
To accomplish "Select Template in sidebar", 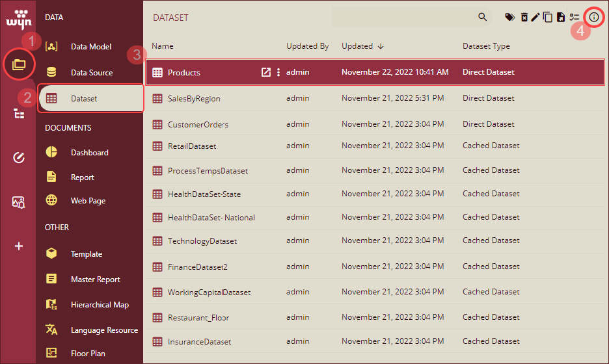I will 90,254.
